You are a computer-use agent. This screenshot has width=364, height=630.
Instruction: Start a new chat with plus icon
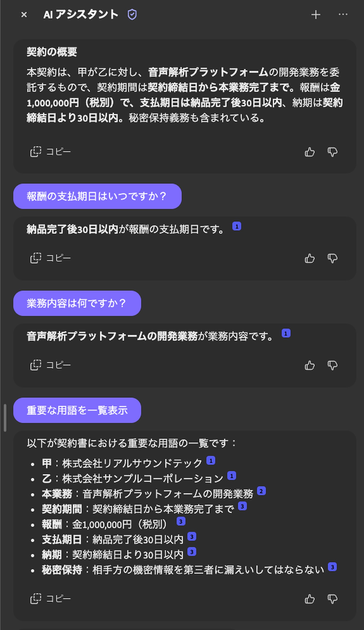click(316, 15)
